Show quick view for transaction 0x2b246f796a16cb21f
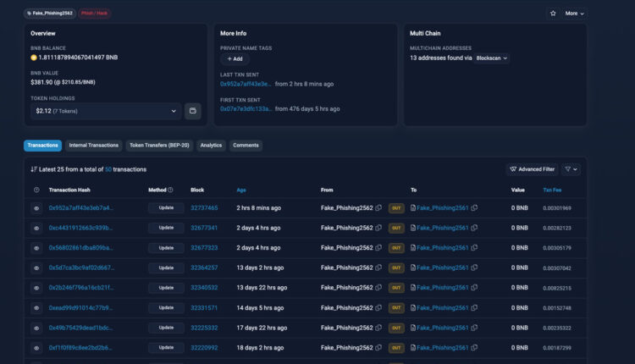 tap(36, 288)
